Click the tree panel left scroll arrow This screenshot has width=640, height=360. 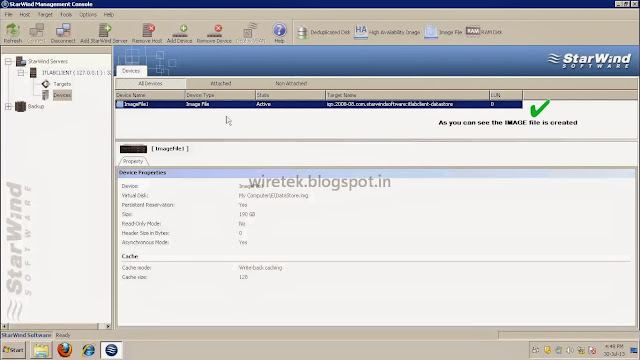pos(5,326)
